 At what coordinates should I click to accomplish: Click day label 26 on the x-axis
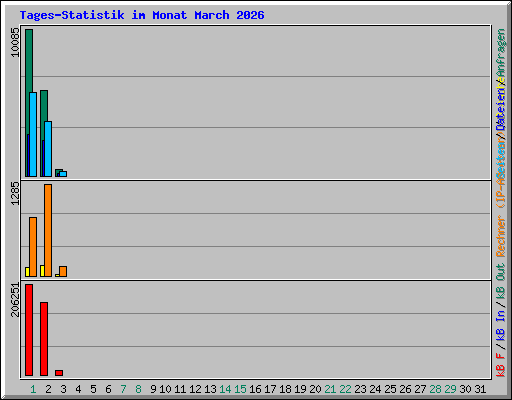coord(405,389)
